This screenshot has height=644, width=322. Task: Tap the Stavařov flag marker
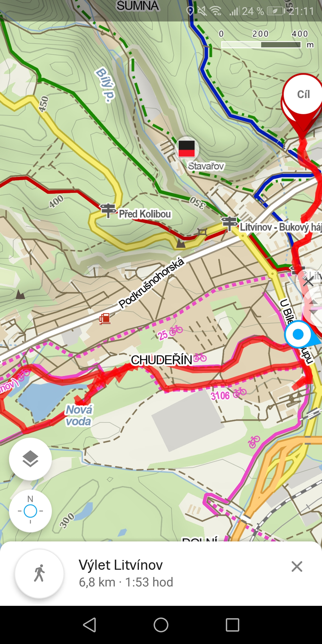pos(187,148)
